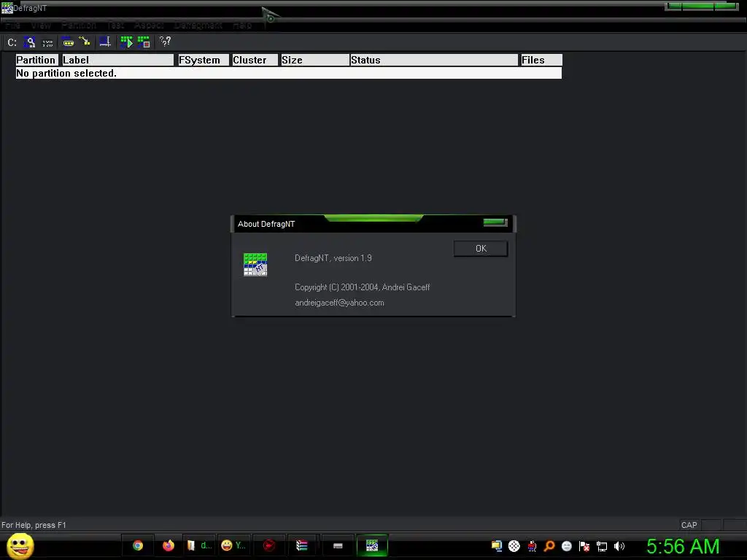Viewport: 747px width, 560px height.
Task: Click the magnifier analyze icon in the toolbar
Action: [x=29, y=42]
